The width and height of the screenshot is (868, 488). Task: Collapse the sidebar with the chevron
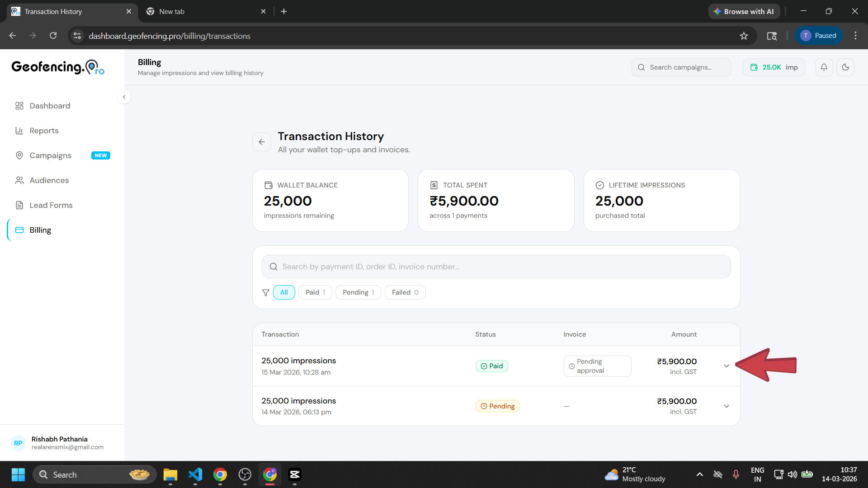[124, 97]
